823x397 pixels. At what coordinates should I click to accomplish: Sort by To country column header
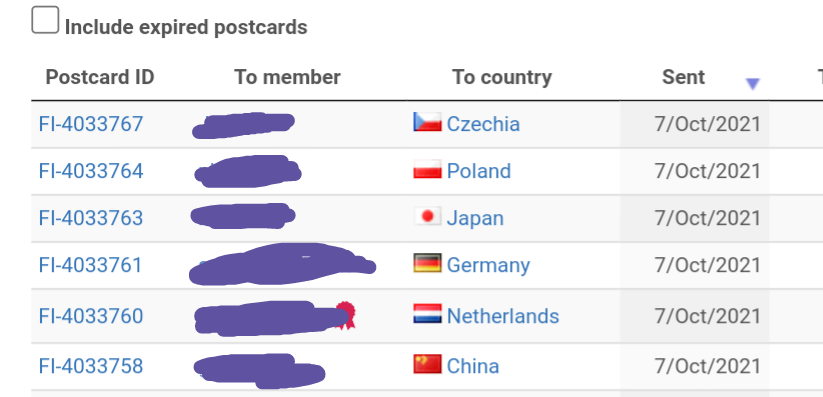pos(502,78)
